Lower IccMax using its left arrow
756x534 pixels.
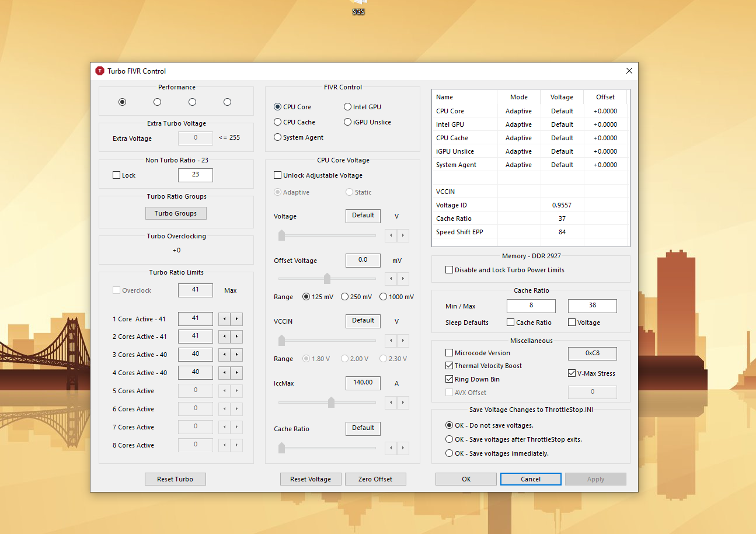pyautogui.click(x=391, y=403)
